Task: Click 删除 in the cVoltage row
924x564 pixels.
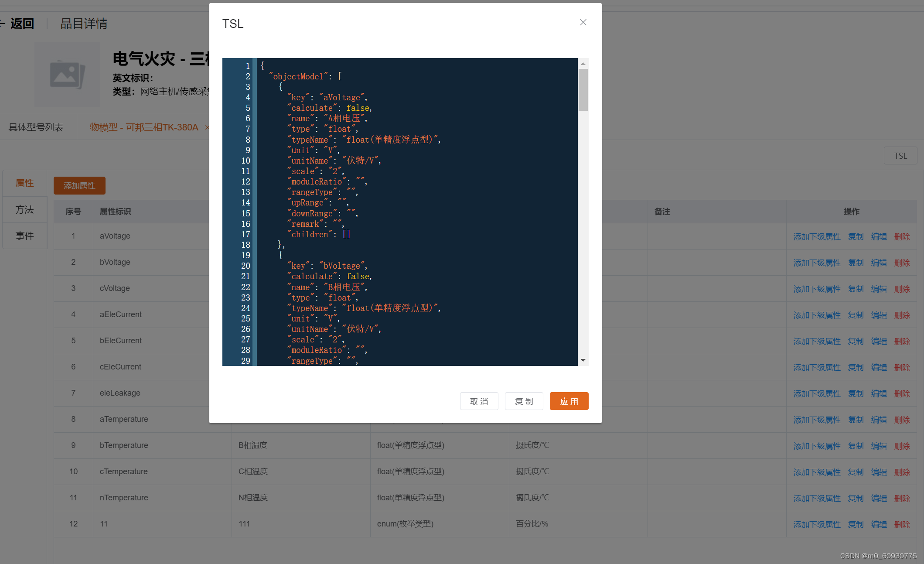Action: 902,289
